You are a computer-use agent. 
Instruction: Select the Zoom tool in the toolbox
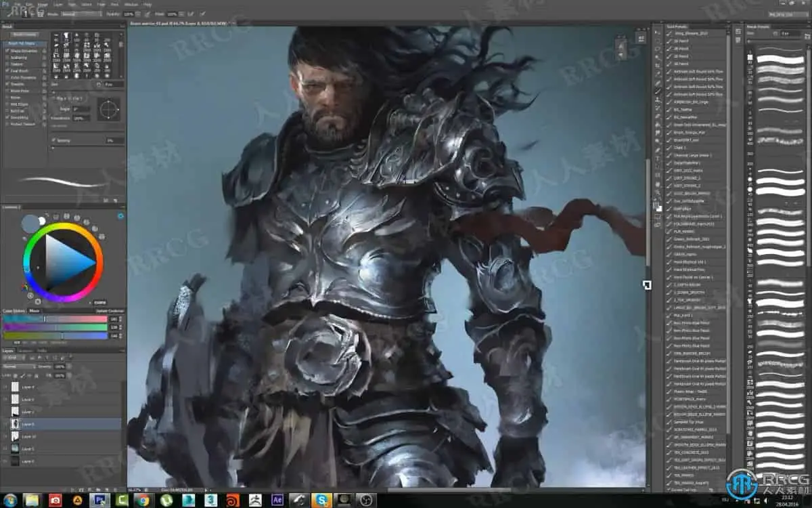click(x=657, y=192)
